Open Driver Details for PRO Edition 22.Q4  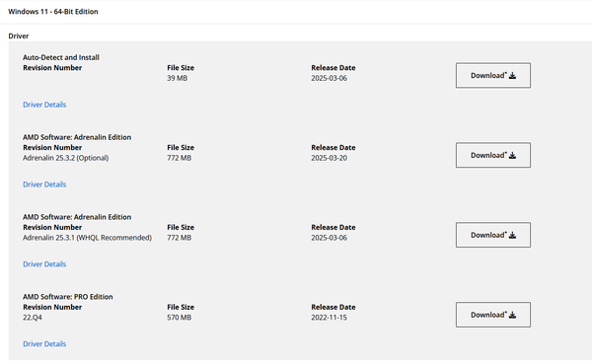pyautogui.click(x=44, y=343)
